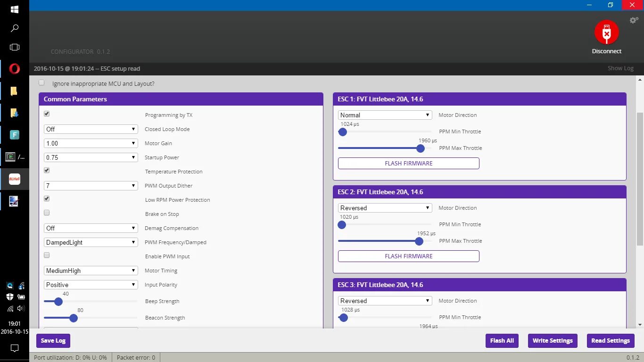Expand the Motor Gain dropdown

(91, 143)
